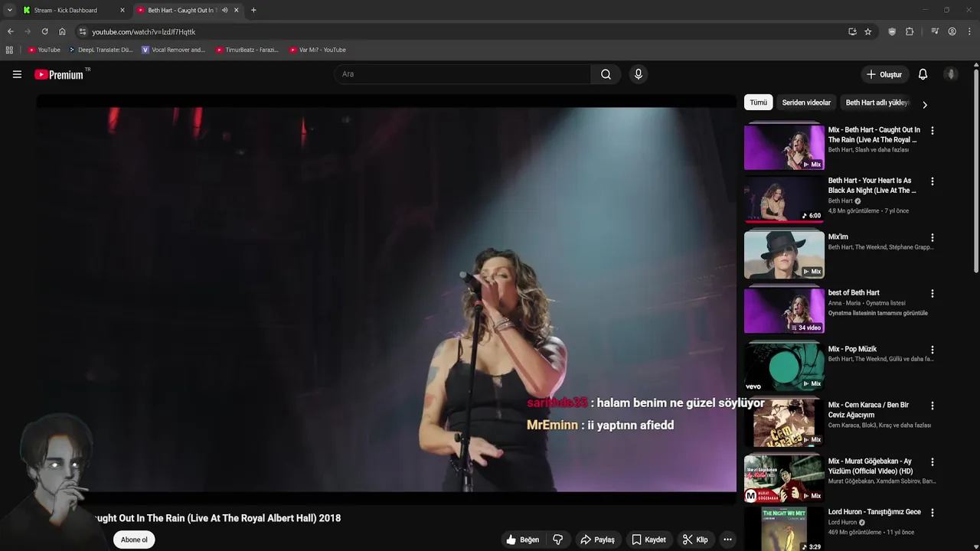Viewport: 980px width, 551px height.
Task: Create a clip with Klip button
Action: point(695,540)
